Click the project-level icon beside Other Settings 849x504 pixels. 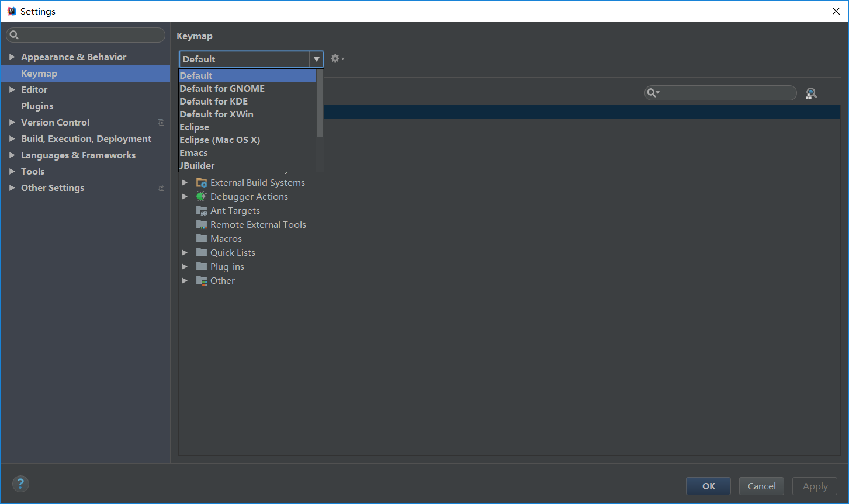(161, 188)
